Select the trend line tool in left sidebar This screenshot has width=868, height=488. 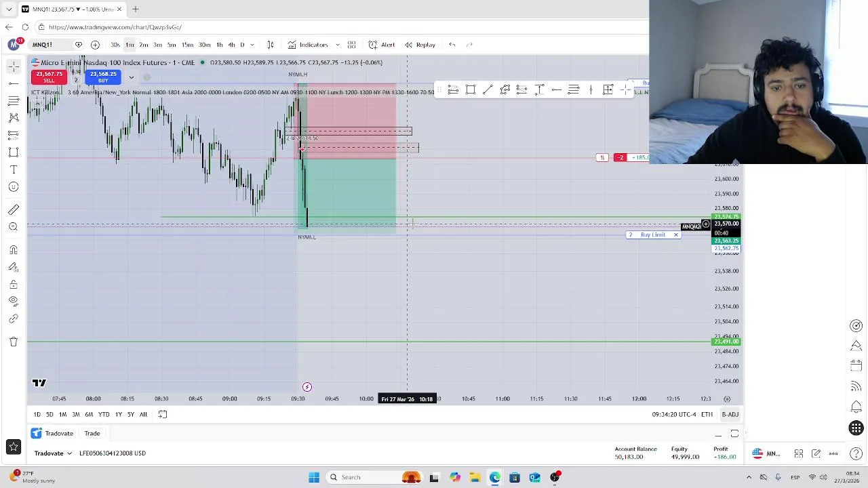[x=14, y=83]
